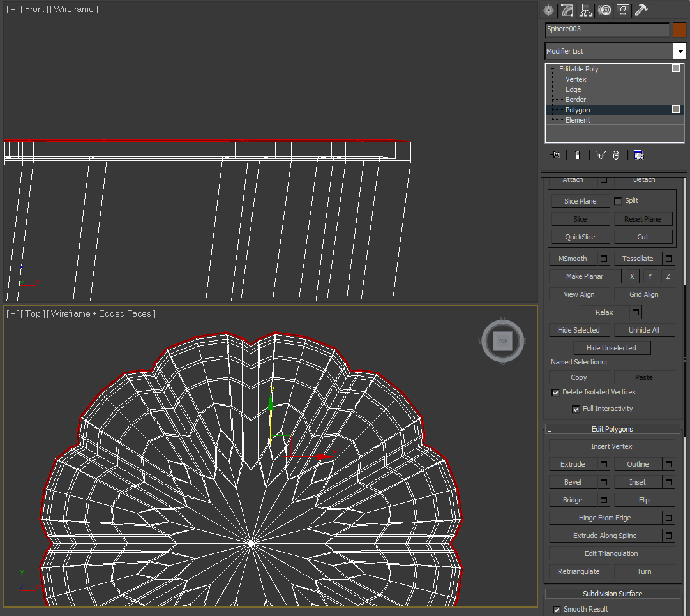The width and height of the screenshot is (690, 616).
Task: Open the Display panel tab icon
Action: [623, 10]
